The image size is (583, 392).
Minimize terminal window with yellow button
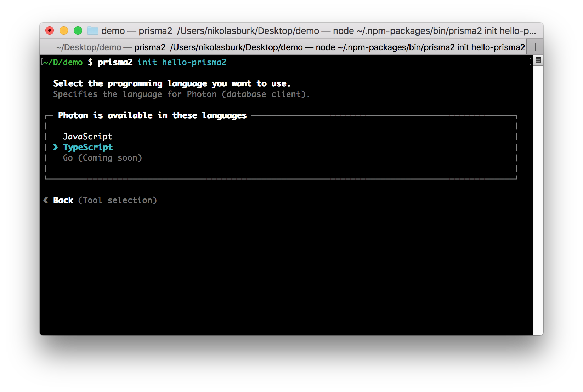[x=64, y=31]
